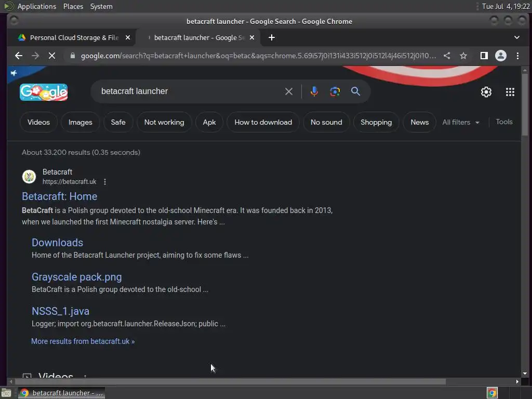The width and height of the screenshot is (532, 399).
Task: Click the scroll right arrow
Action: [x=517, y=382]
